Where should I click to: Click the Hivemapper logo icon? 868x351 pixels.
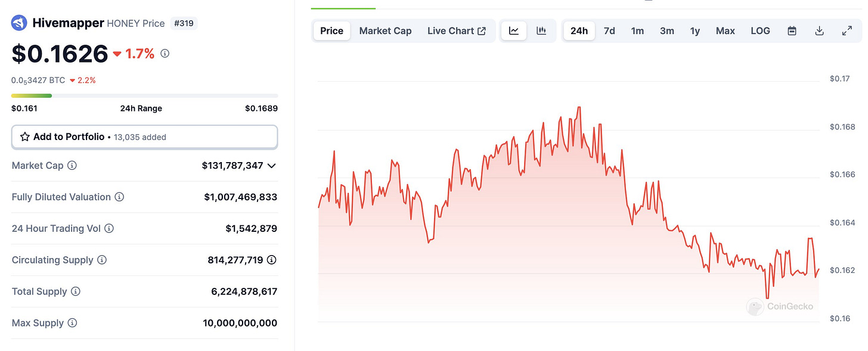(x=20, y=23)
